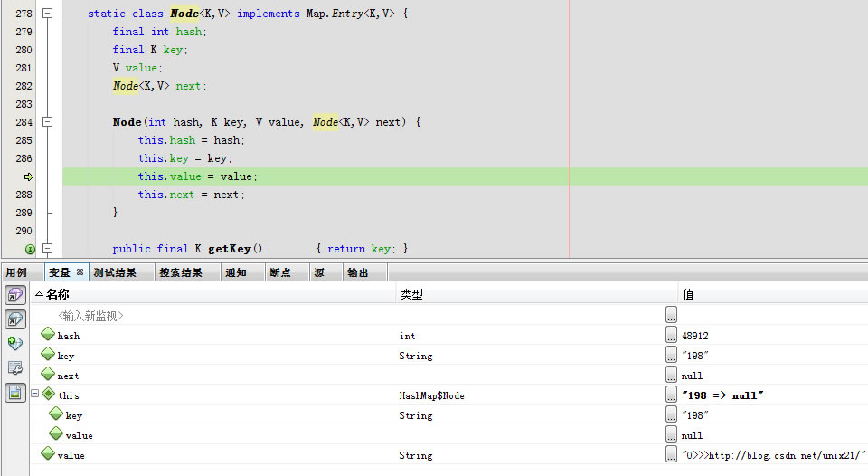Viewport: 868px width, 476px height.
Task: Click the blog.csdn.net/unix21 string value
Action: (774, 455)
